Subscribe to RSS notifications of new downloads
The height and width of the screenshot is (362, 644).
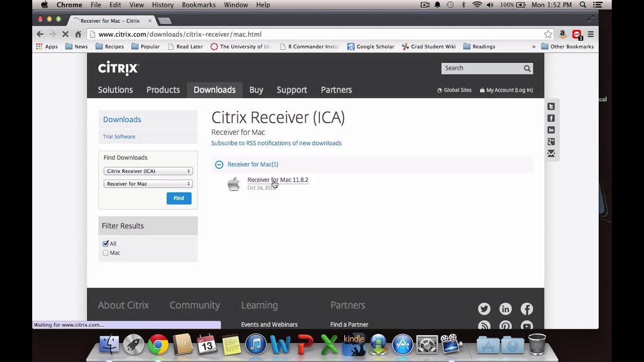276,143
